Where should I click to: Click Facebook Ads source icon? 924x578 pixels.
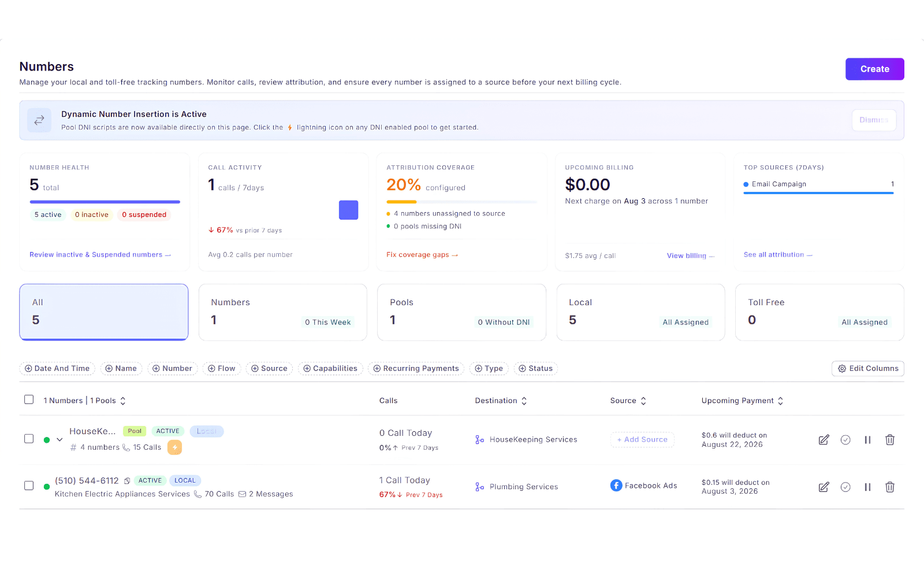pos(616,486)
